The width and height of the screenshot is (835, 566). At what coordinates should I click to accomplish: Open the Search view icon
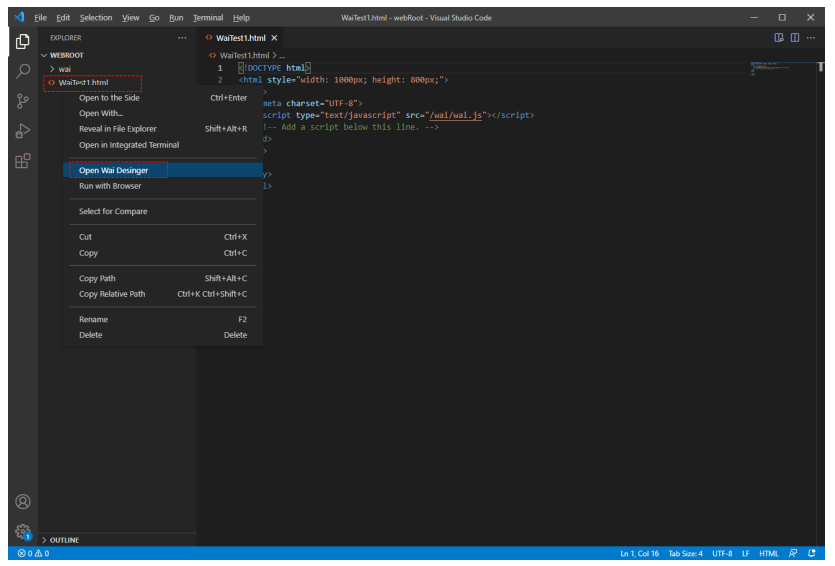[22, 71]
